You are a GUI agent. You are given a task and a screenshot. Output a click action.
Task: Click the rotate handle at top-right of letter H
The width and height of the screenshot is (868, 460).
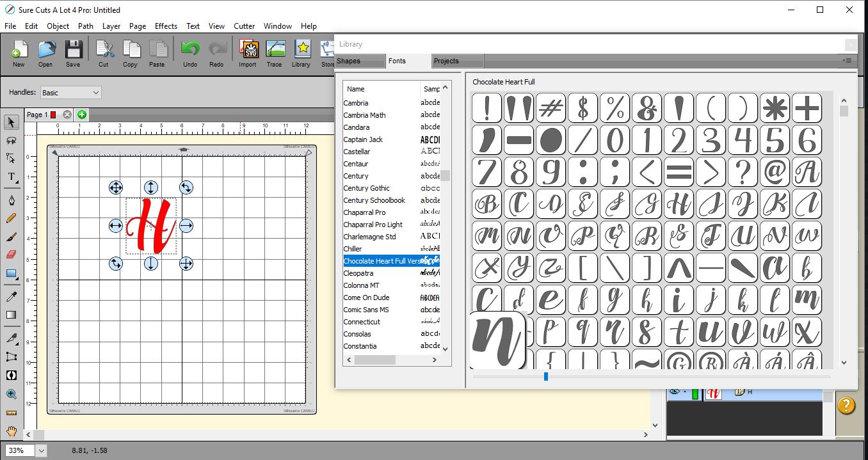coord(186,187)
